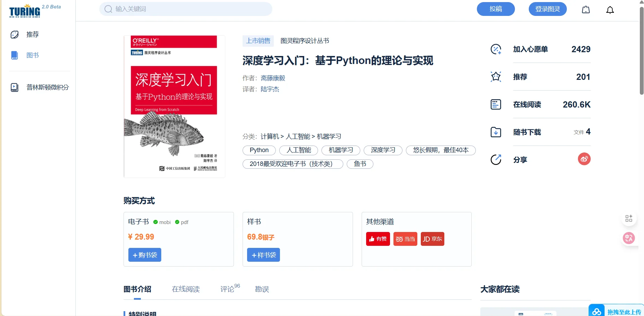Switch to the 勘误 tab
The width and height of the screenshot is (644, 316).
click(262, 289)
